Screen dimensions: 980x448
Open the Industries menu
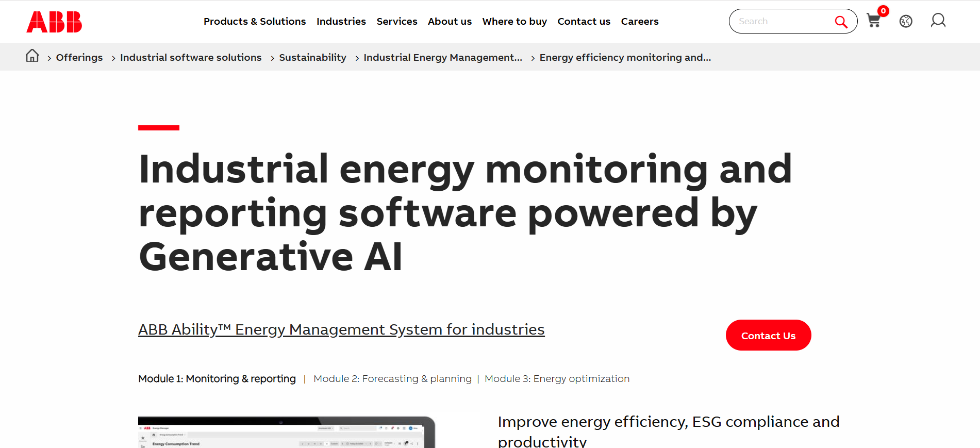point(341,21)
